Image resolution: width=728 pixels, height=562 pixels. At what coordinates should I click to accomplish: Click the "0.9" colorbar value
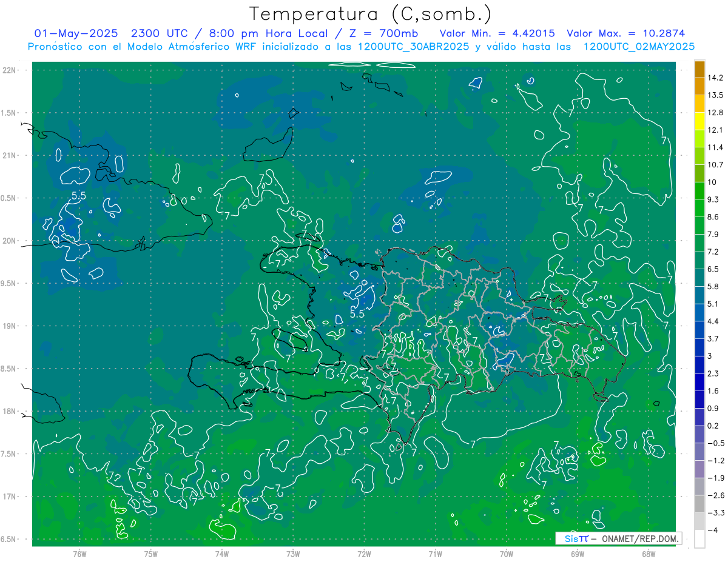[713, 409]
